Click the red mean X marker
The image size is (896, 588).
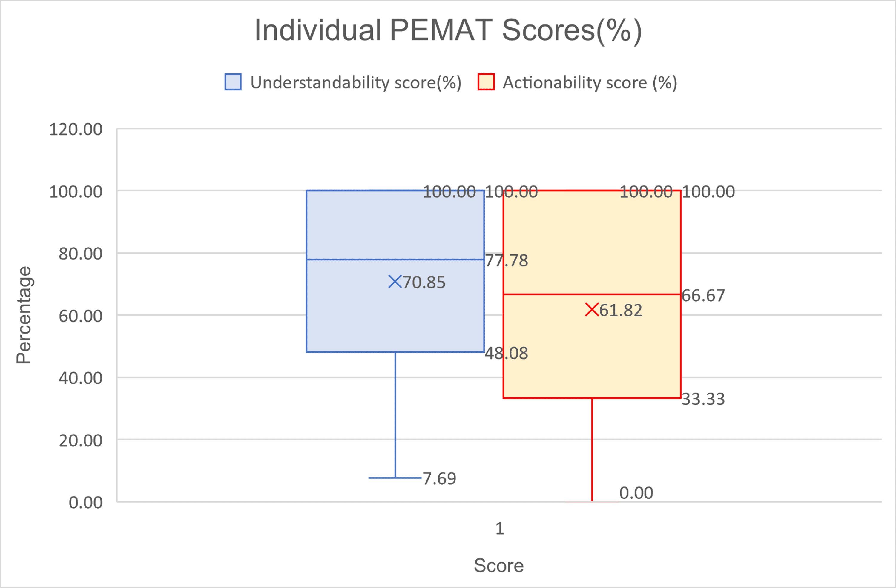click(592, 309)
